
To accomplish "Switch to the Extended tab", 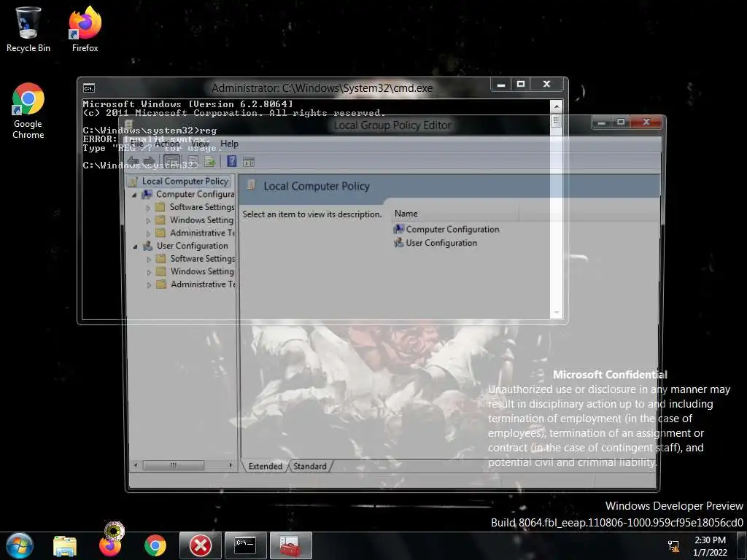I will (x=265, y=466).
